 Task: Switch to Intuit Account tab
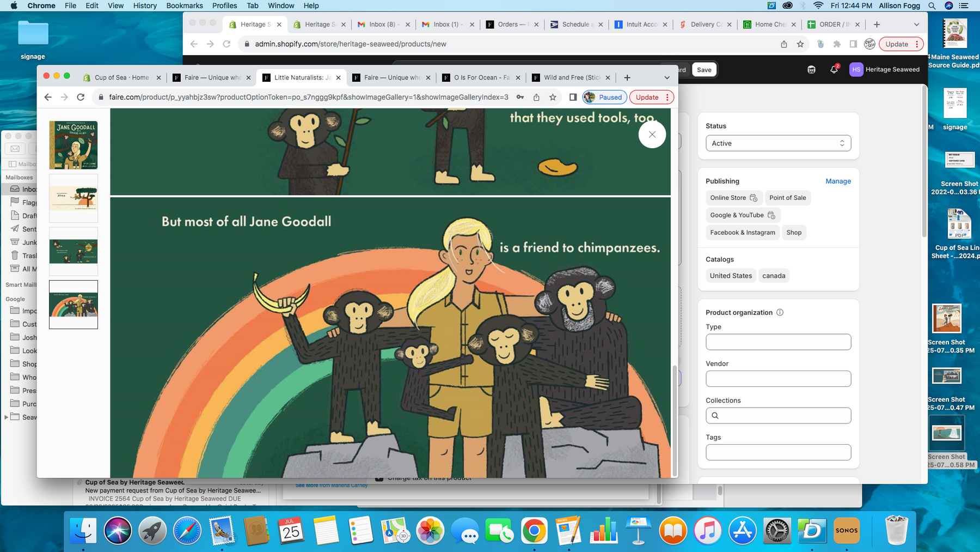(x=640, y=25)
